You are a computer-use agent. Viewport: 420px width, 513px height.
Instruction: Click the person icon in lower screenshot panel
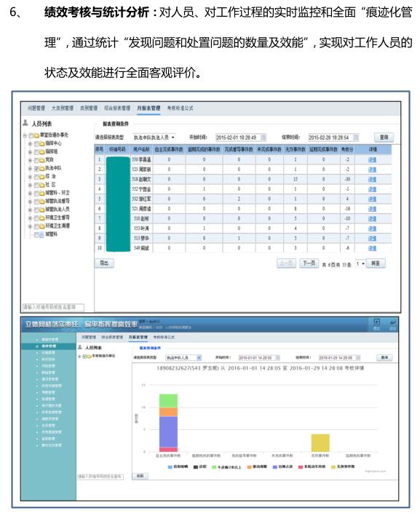[x=79, y=347]
